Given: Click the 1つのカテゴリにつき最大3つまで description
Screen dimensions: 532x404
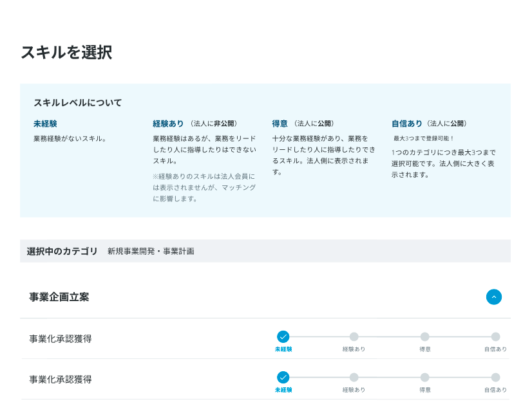Looking at the screenshot, I should 444,163.
